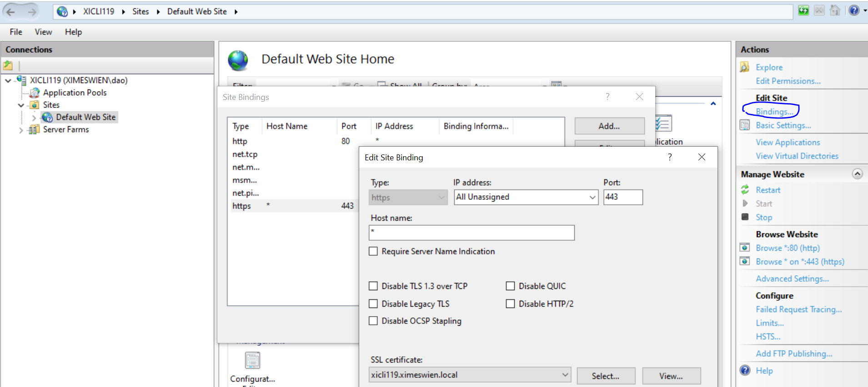The width and height of the screenshot is (868, 387).
Task: Open the Help icon in top toolbar
Action: click(854, 10)
